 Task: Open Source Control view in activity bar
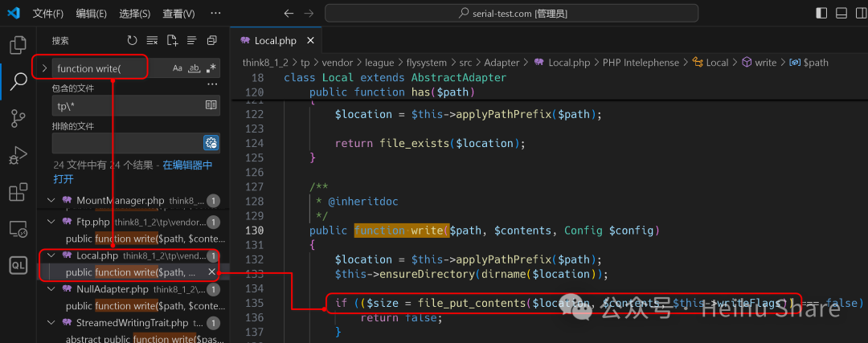tap(18, 118)
